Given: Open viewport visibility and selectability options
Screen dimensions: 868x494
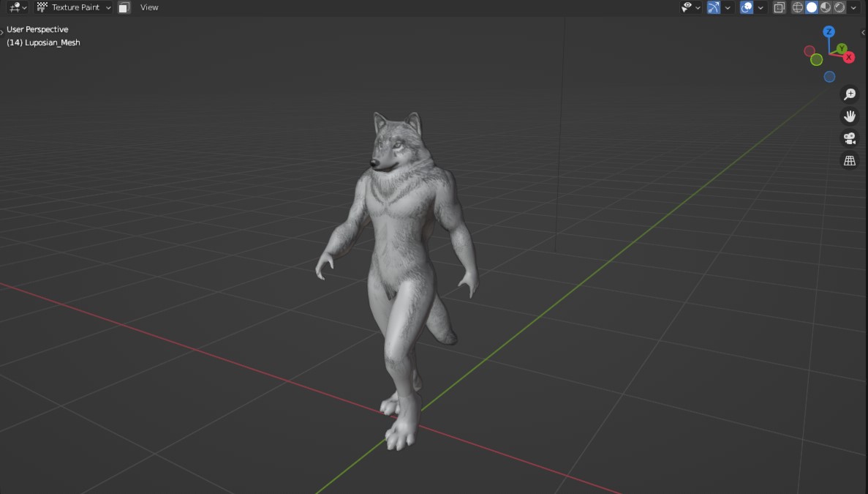Looking at the screenshot, I should (691, 7).
